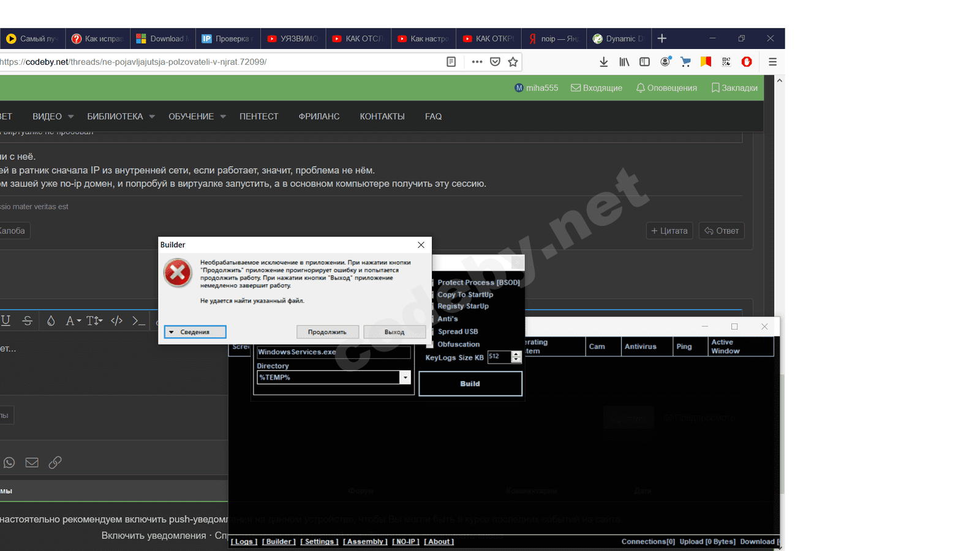
Task: Open Оповещения notifications bell
Action: 666,88
